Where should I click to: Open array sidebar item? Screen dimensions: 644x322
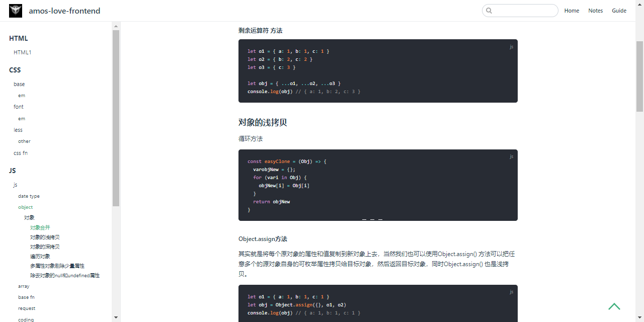[x=24, y=286]
